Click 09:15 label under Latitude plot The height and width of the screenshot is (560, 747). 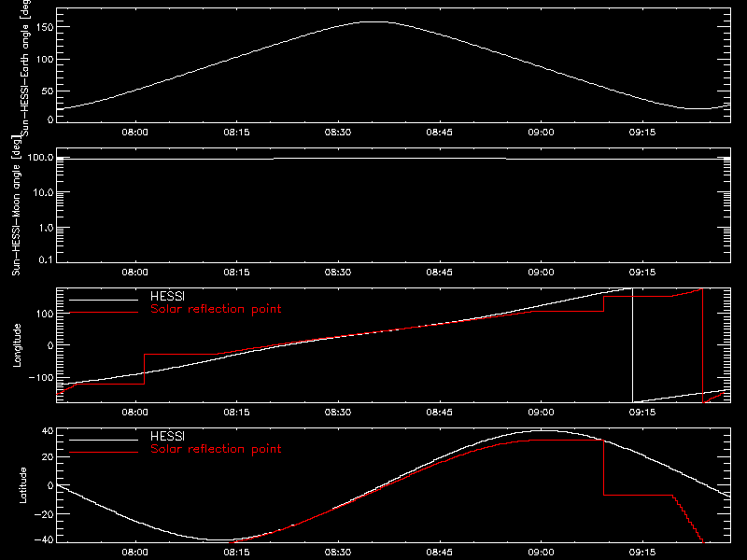pyautogui.click(x=642, y=553)
